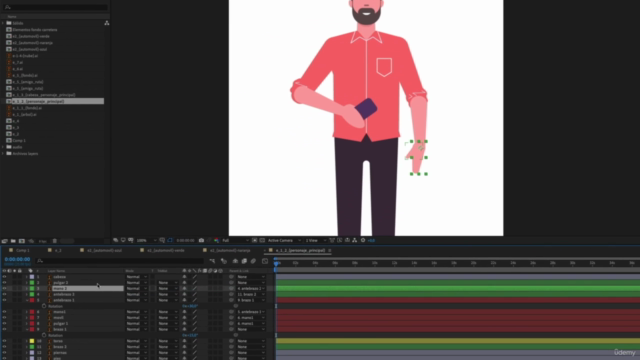Toggle the region of interest icon
The image size is (640, 360).
[254, 240]
